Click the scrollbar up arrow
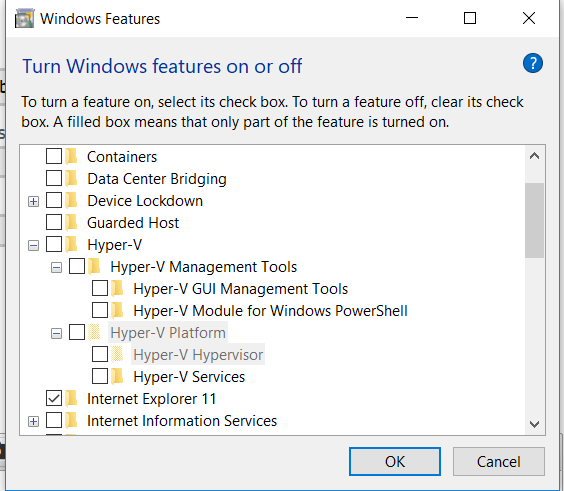564x491 pixels. (535, 156)
